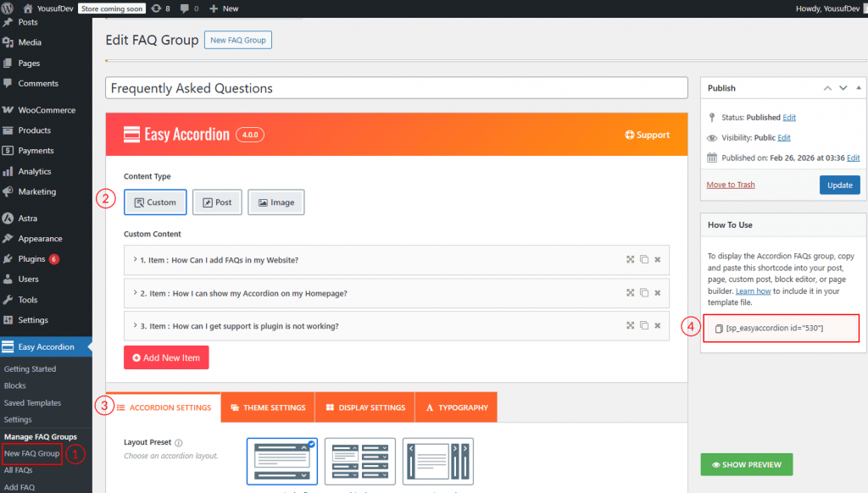This screenshot has width=868, height=493.
Task: Copy the sp_easyaccordion shortcode icon
Action: tap(719, 328)
